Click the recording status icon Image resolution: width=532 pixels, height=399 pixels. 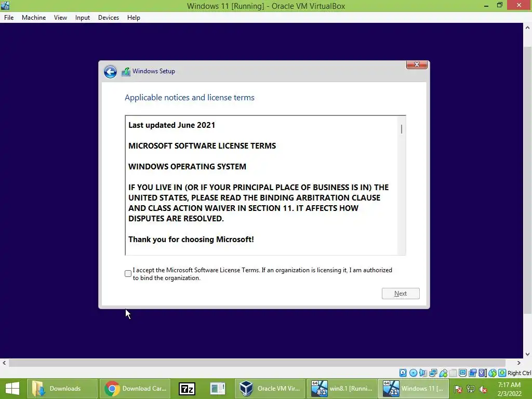coord(472,373)
